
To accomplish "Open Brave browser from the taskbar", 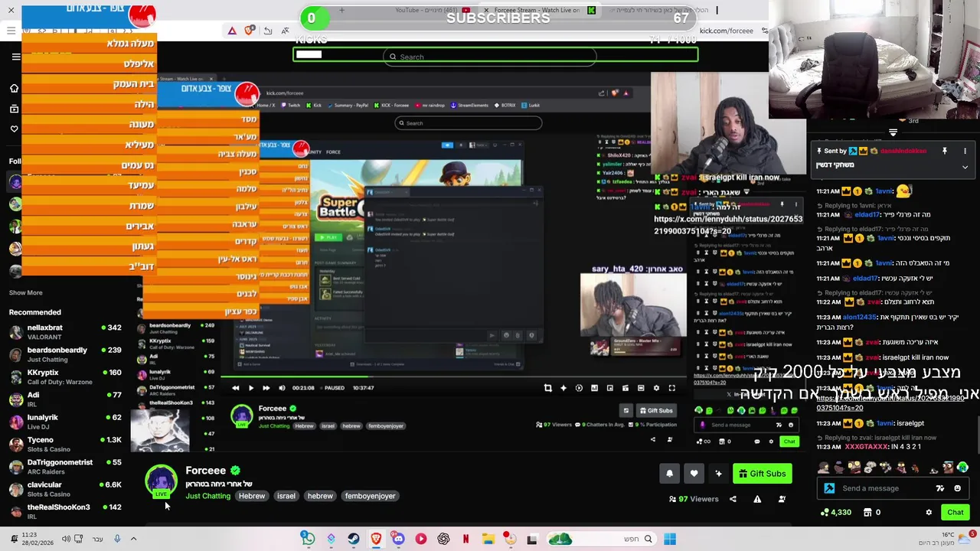I will (x=376, y=539).
